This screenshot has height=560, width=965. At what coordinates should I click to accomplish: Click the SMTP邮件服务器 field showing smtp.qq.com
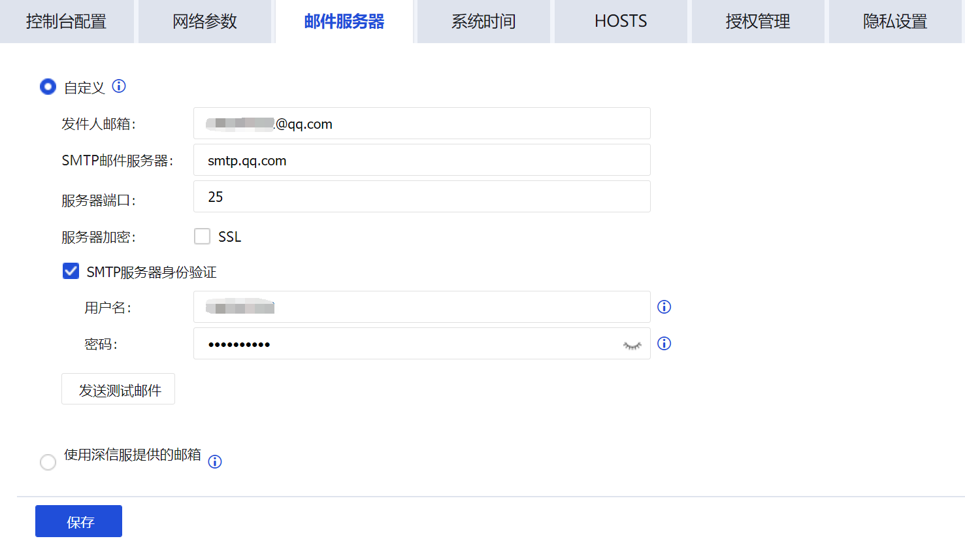tap(422, 160)
